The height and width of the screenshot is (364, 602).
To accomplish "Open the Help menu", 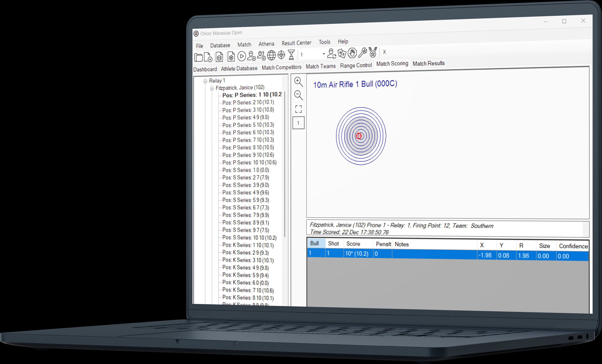I will 343,42.
